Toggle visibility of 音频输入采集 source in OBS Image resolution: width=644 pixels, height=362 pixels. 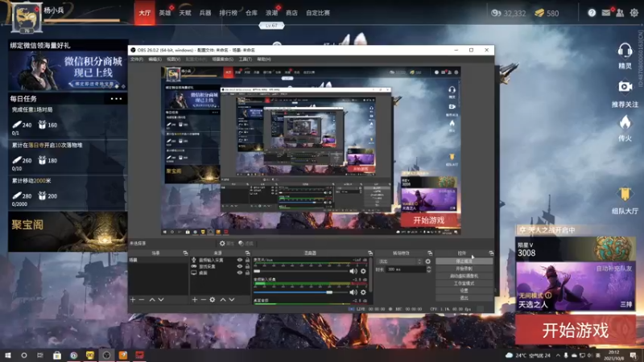point(239,260)
